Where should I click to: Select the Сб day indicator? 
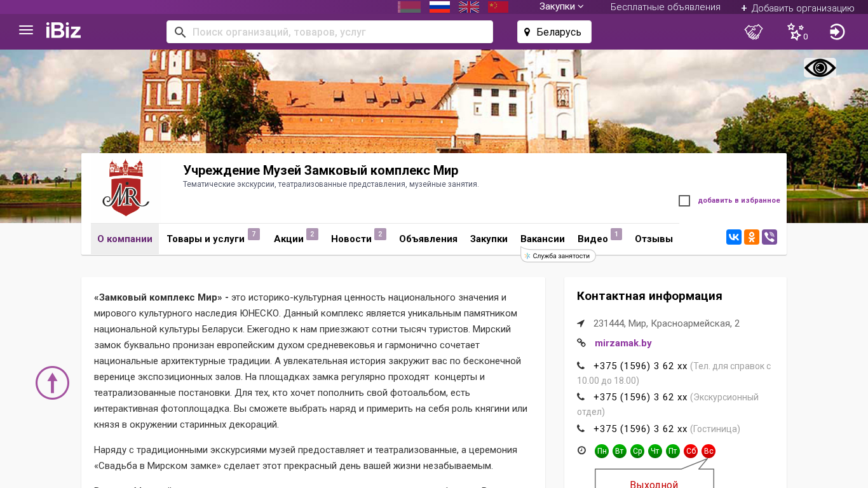point(691,451)
